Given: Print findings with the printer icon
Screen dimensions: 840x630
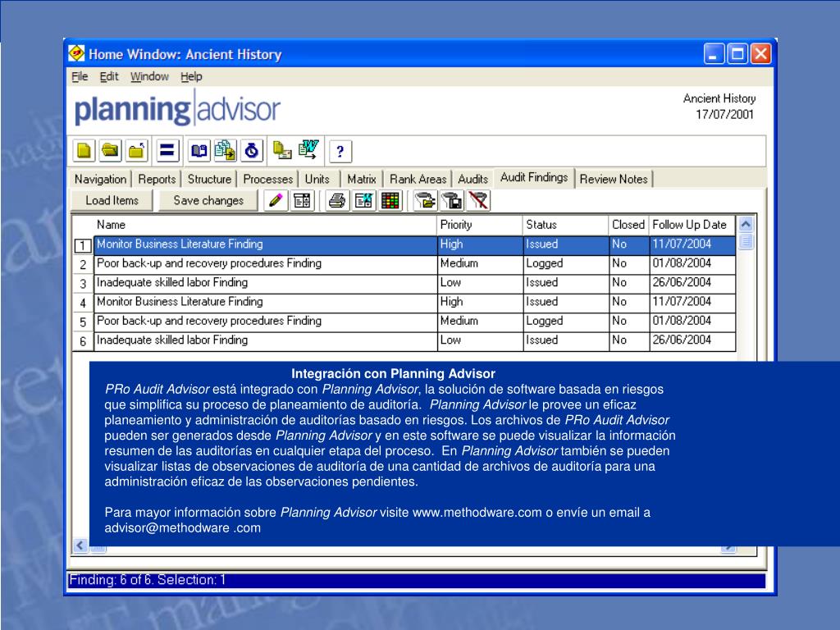Looking at the screenshot, I should point(337,201).
